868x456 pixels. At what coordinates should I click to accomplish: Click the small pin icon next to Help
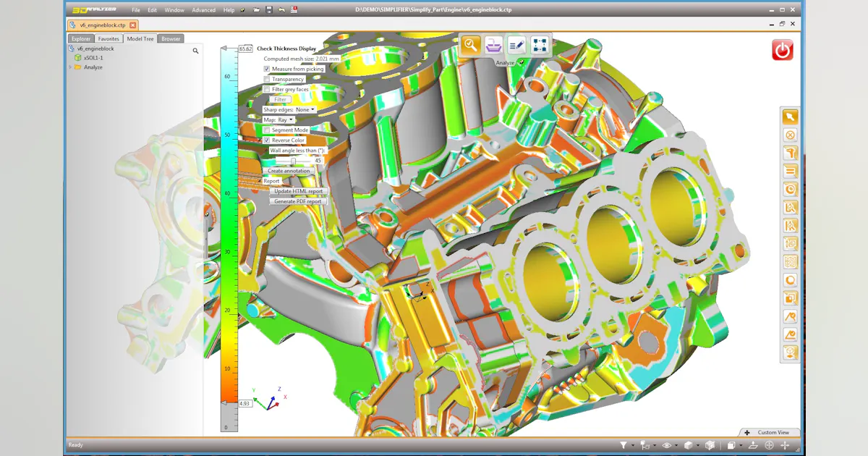coord(242,10)
